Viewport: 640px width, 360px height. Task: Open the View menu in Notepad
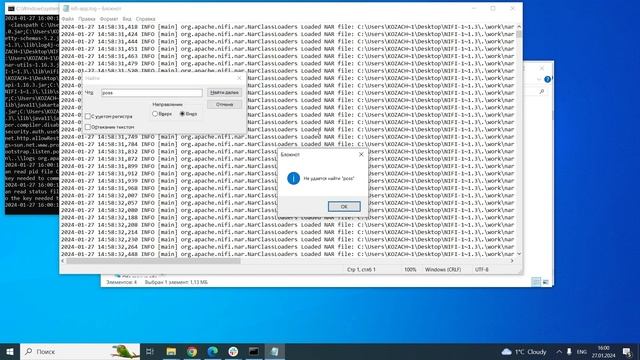(127, 19)
